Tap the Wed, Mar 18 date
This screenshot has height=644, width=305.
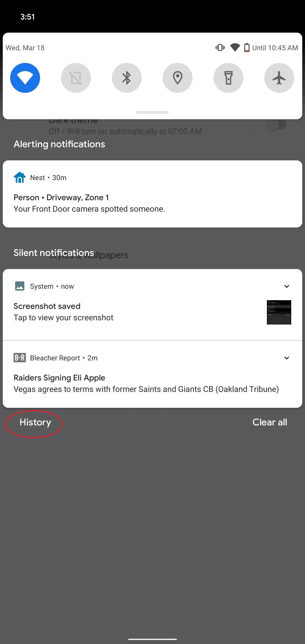(x=25, y=48)
